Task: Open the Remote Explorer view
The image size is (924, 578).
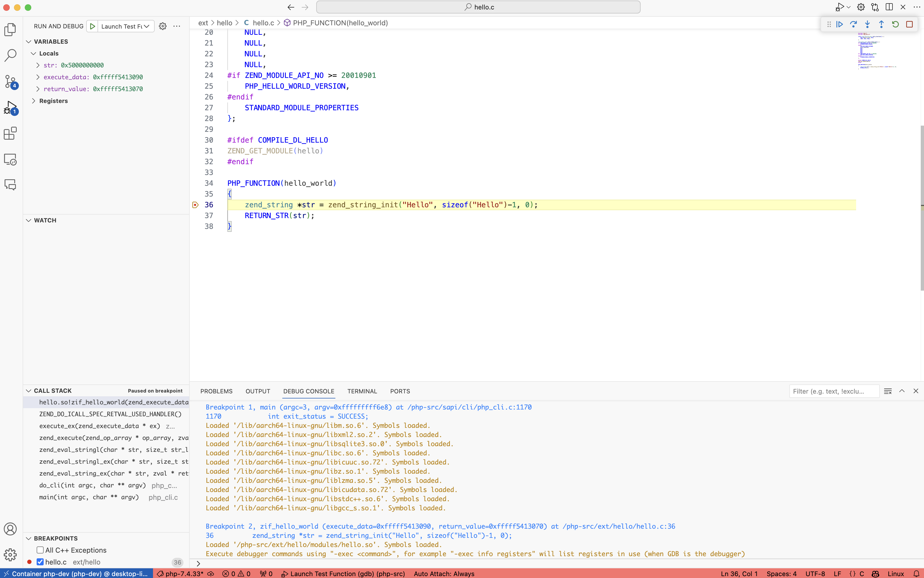Action: (10, 159)
